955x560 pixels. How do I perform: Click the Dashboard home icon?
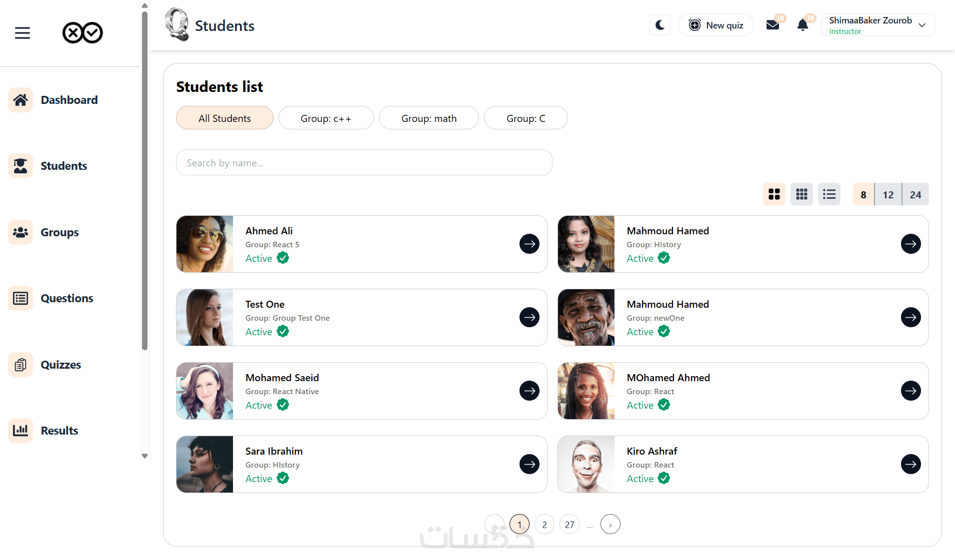20,100
